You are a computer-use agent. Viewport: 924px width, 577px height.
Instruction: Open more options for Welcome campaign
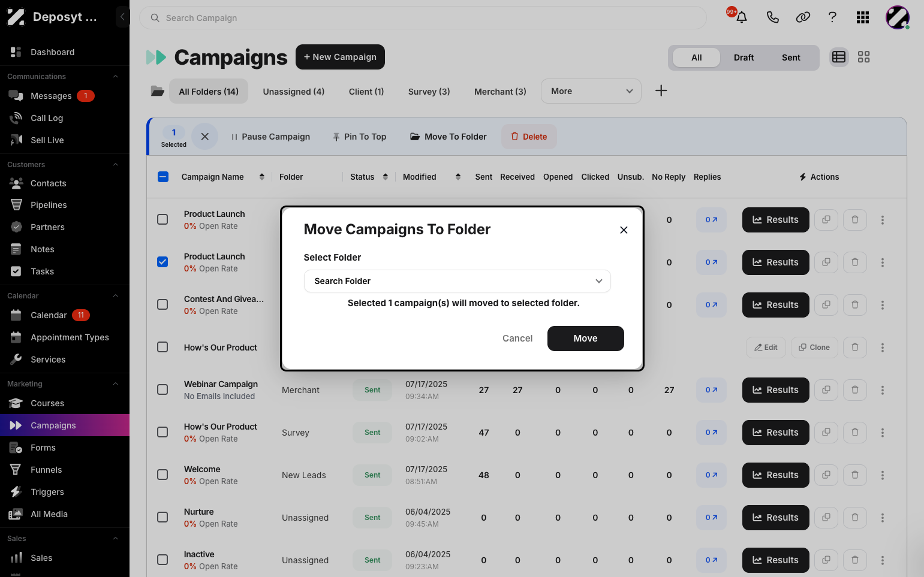coord(883,475)
